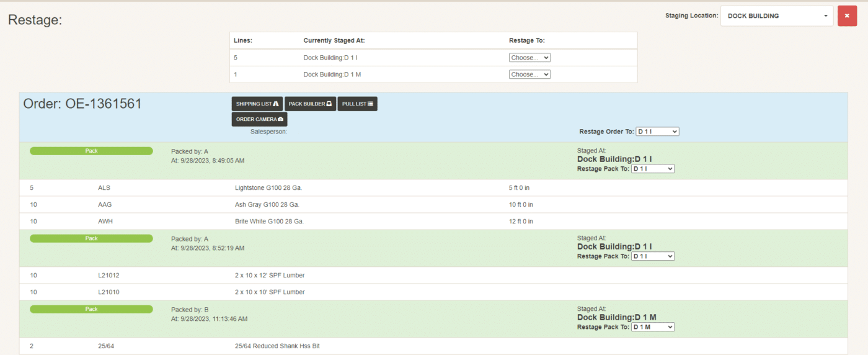
Task: Click Dock Building:D 1 M in summary table
Action: point(331,74)
